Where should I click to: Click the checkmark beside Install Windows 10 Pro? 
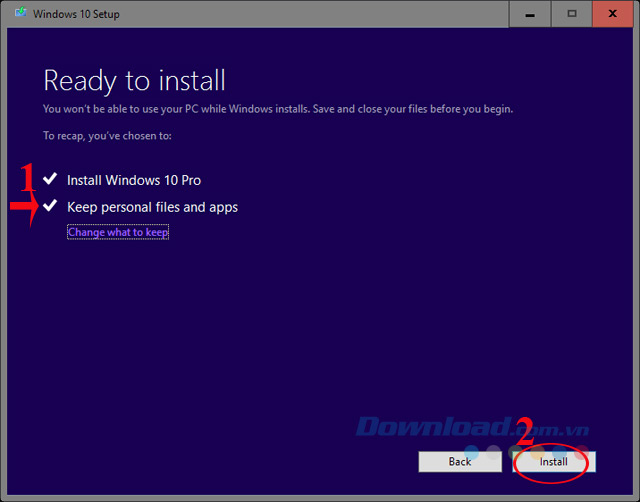point(50,178)
